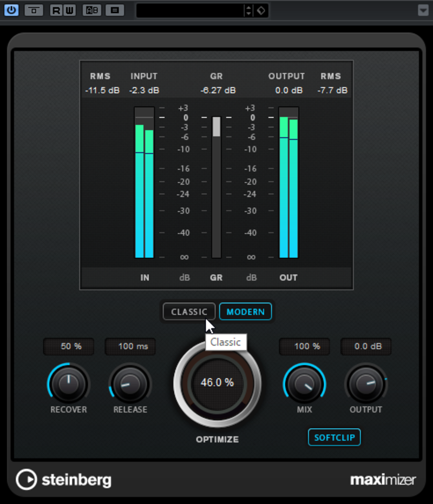Switch between A/B settings
The image size is (433, 504).
(x=91, y=10)
